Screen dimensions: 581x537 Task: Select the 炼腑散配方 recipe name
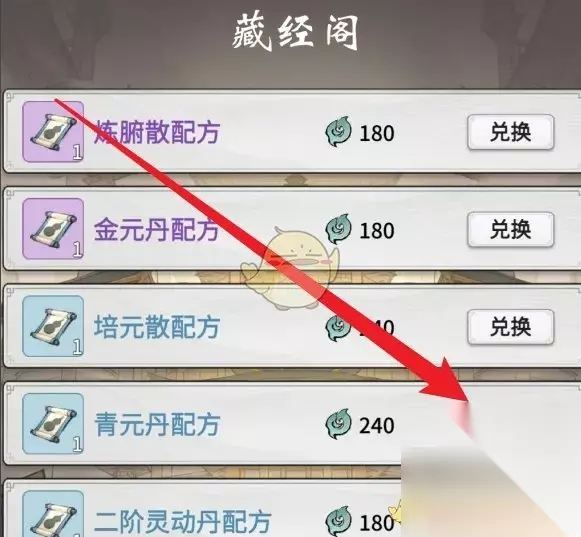(156, 132)
